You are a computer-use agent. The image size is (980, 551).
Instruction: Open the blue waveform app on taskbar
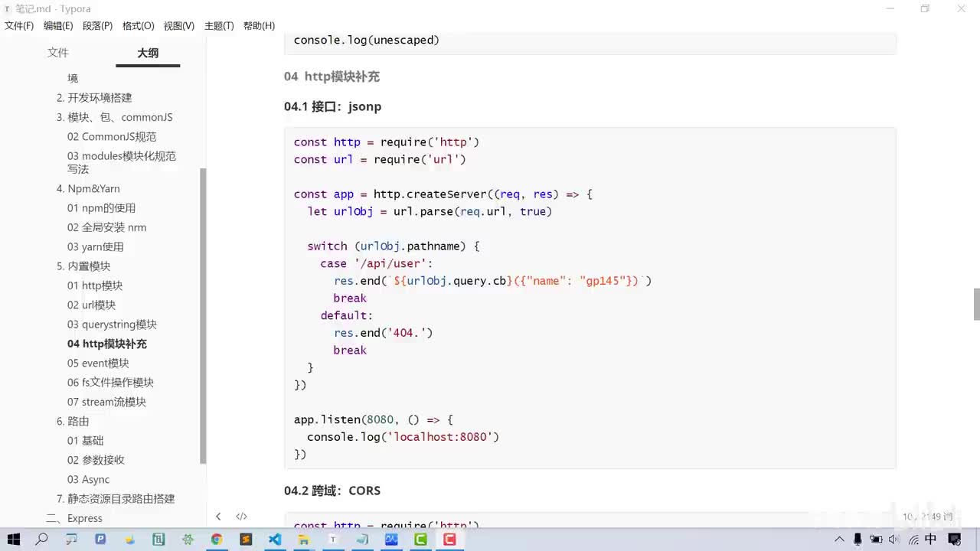click(391, 540)
